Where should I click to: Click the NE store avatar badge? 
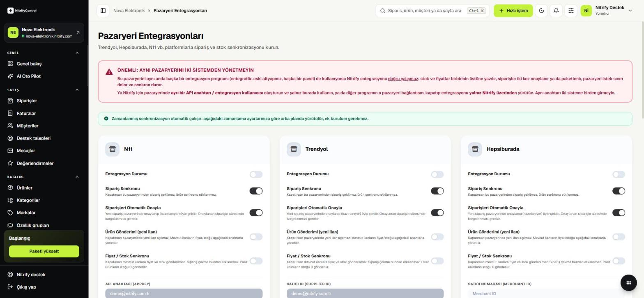[13, 32]
